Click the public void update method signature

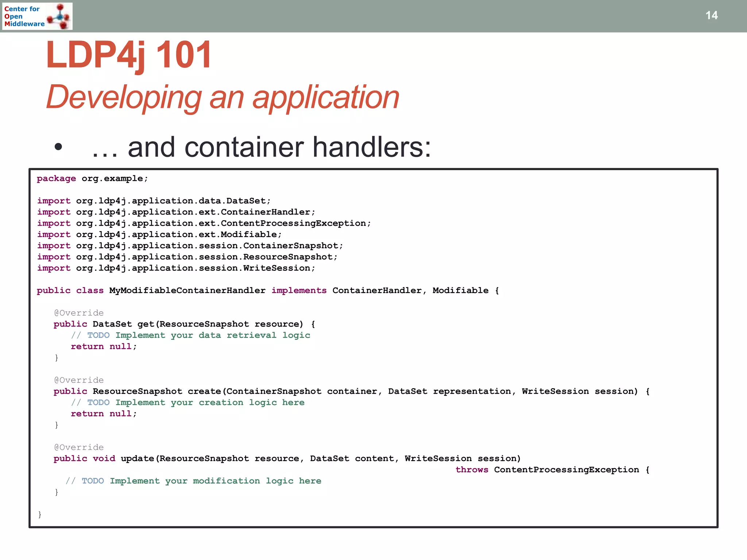click(287, 459)
